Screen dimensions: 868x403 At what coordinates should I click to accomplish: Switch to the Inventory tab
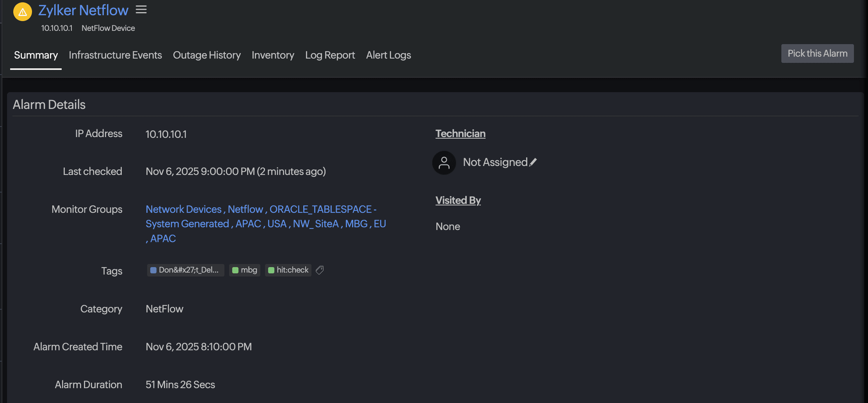[x=273, y=55]
